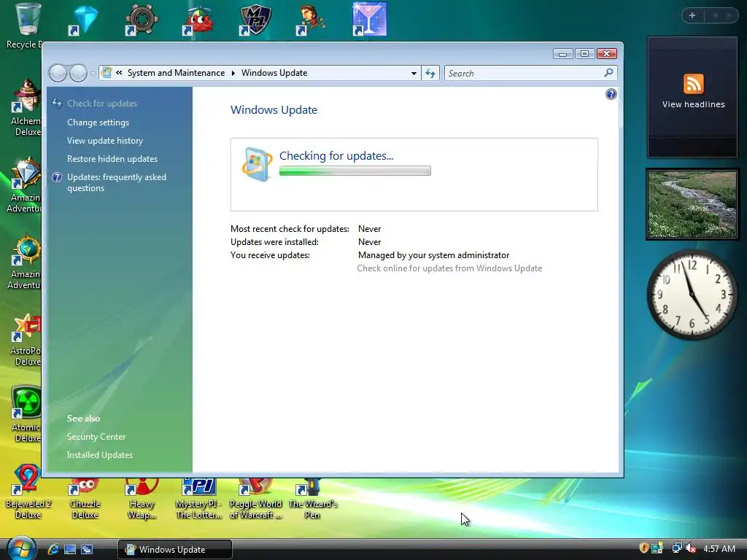Minimize the Windows Update window
The height and width of the screenshot is (560, 747).
click(562, 54)
